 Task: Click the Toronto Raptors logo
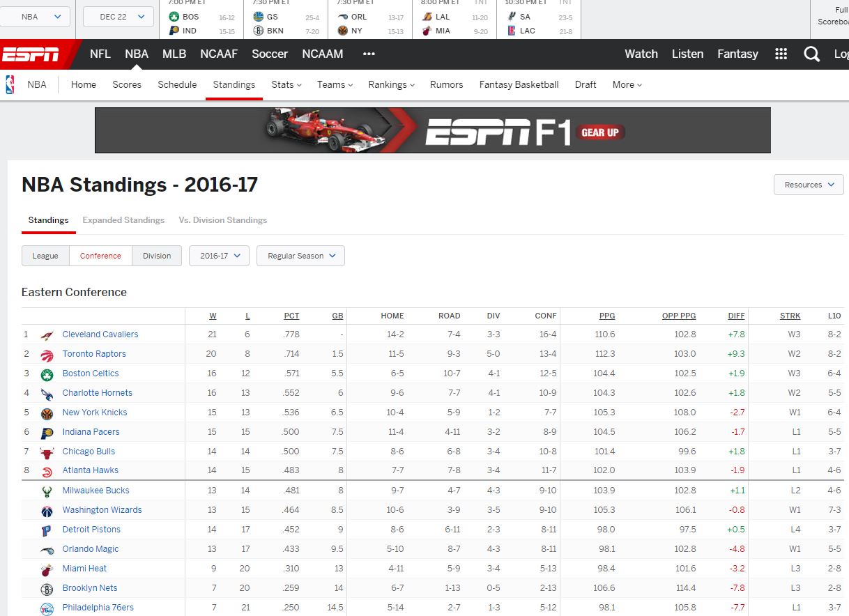(47, 355)
